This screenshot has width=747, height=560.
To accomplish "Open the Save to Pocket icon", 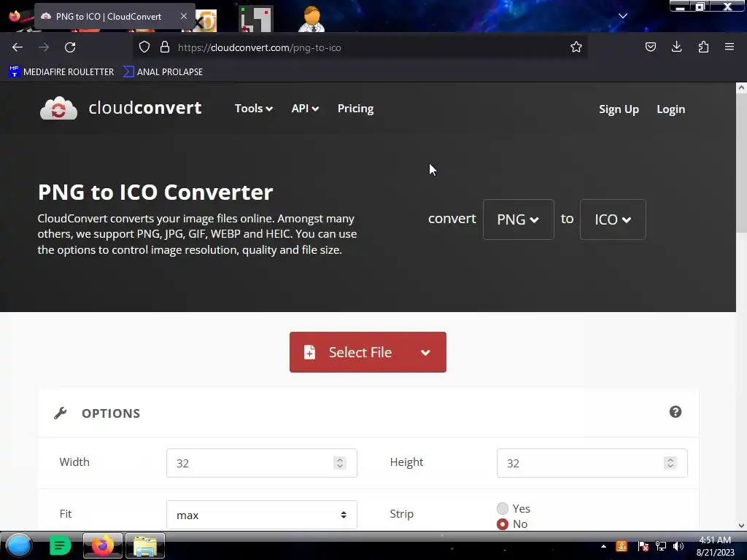I will (x=650, y=47).
